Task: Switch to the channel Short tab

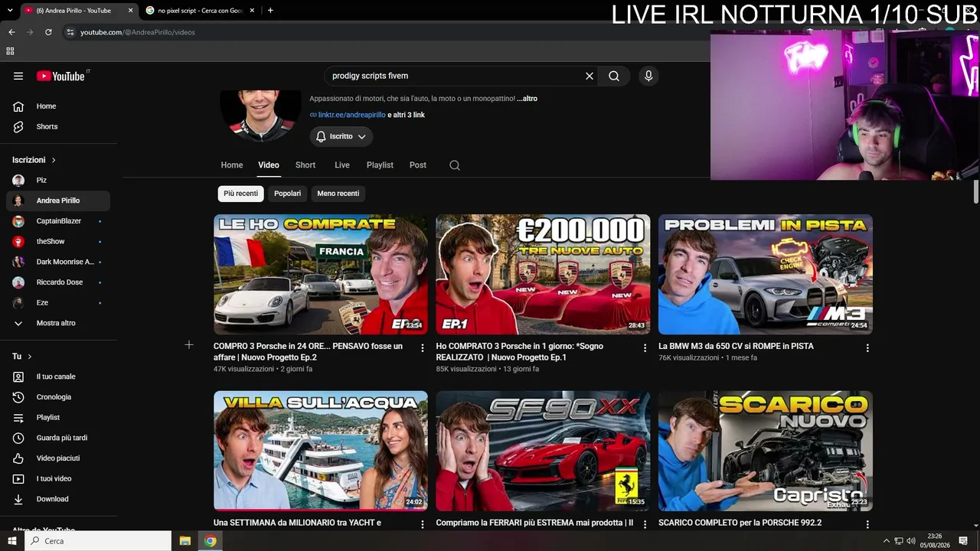Action: click(x=305, y=165)
